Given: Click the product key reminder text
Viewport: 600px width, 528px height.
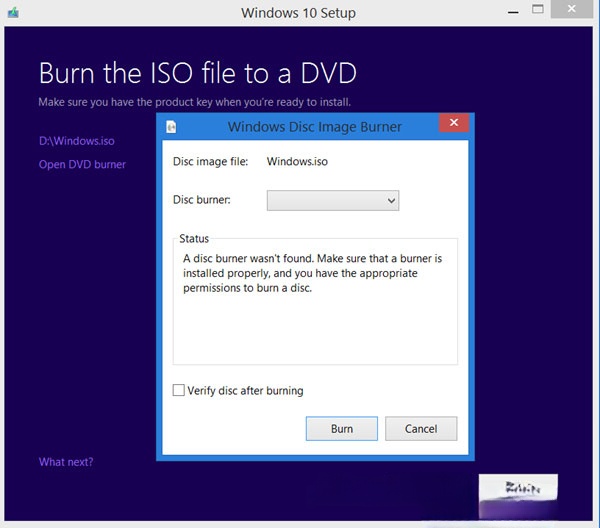Looking at the screenshot, I should click(x=194, y=102).
